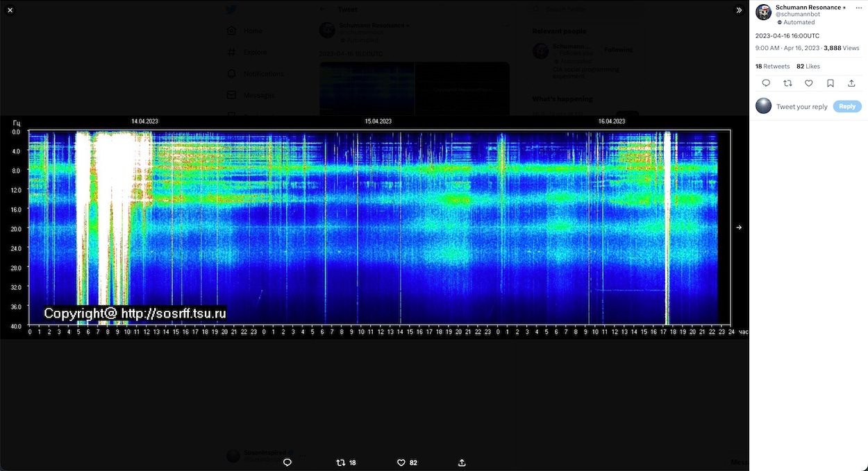View the 82 Likes list
The width and height of the screenshot is (868, 471).
pos(808,67)
